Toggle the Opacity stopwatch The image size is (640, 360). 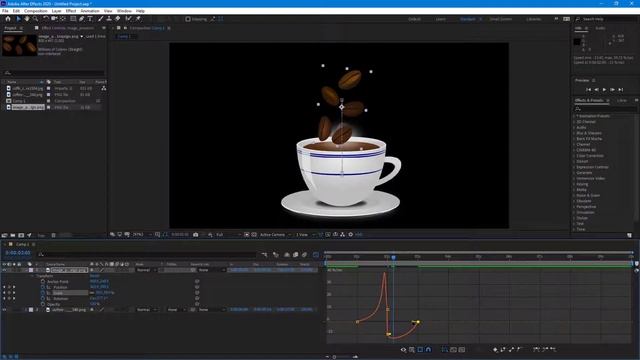point(43,304)
